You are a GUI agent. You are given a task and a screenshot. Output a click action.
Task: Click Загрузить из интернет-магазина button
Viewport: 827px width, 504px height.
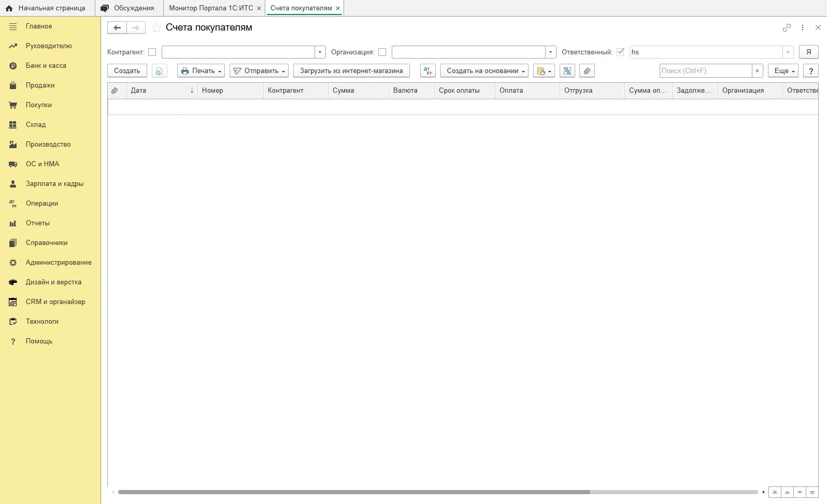[351, 71]
